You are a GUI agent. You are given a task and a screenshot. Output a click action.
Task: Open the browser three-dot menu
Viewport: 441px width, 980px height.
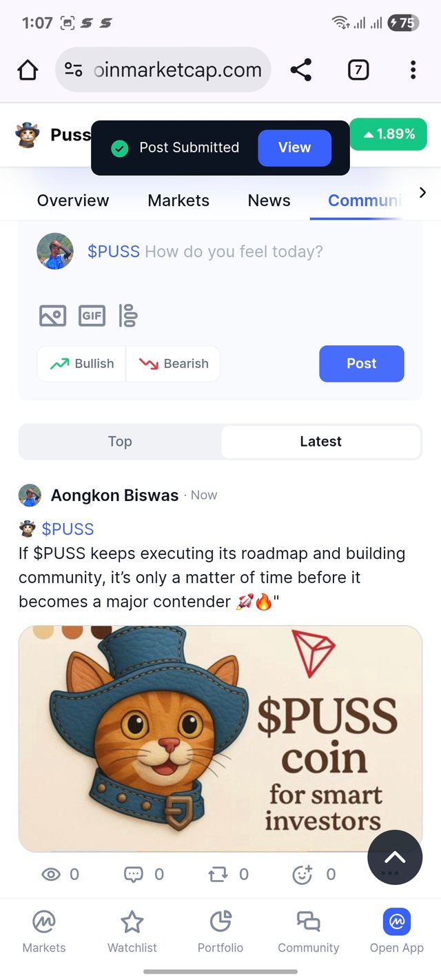413,70
